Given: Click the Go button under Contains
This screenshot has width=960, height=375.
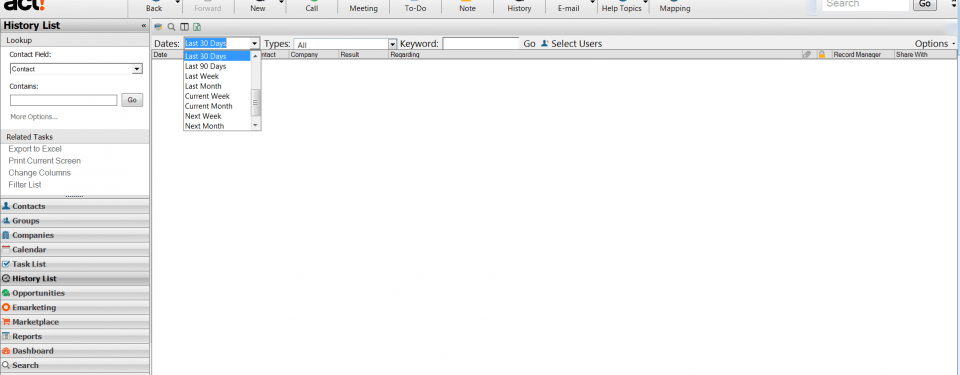Looking at the screenshot, I should 132,100.
